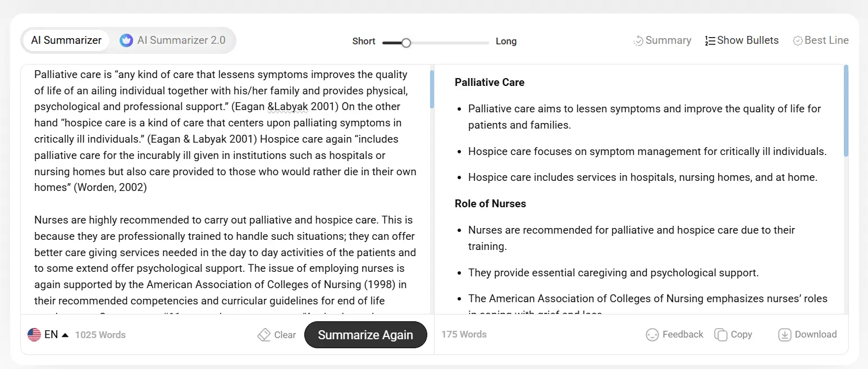The height and width of the screenshot is (369, 868).
Task: Click the crown icon beside AI Summarizer 2.0
Action: point(126,40)
